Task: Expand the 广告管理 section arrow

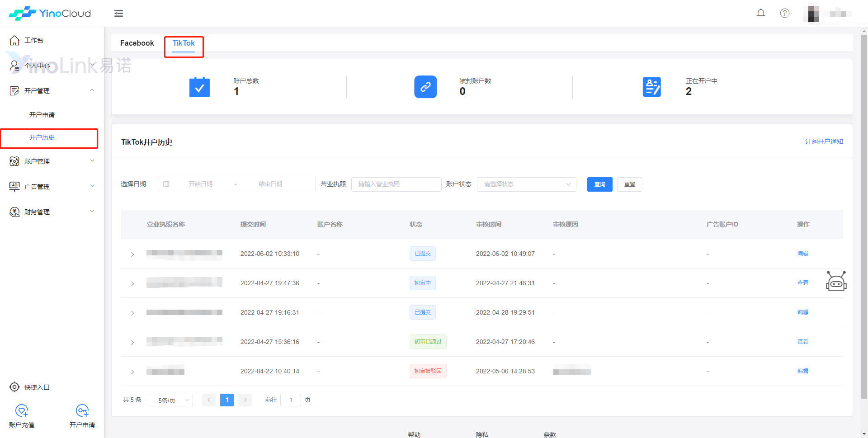Action: [x=92, y=186]
